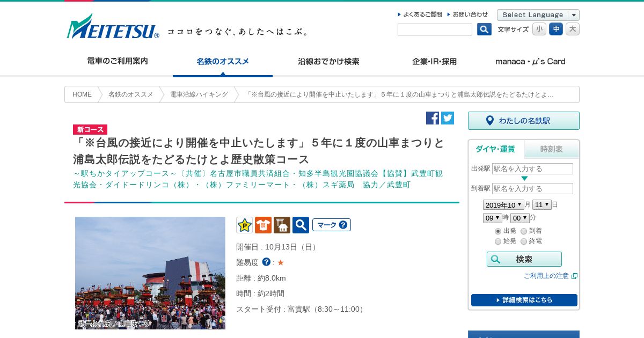
Task: Click the Meitetsu logo
Action: pyautogui.click(x=113, y=26)
